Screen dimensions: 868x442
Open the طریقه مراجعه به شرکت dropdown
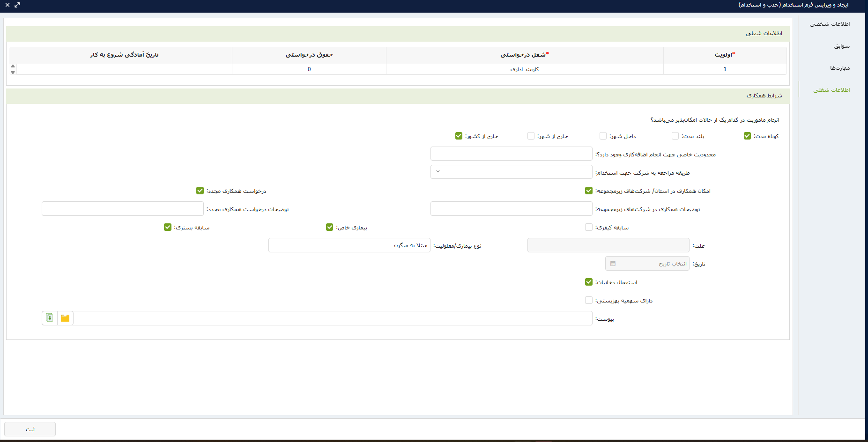tap(511, 172)
